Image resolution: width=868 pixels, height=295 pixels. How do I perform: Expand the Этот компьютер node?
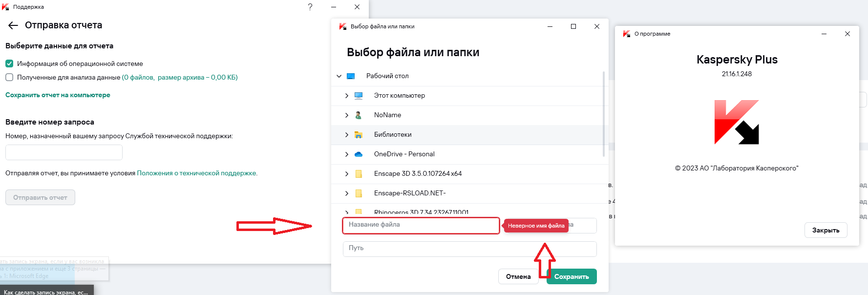tap(347, 96)
